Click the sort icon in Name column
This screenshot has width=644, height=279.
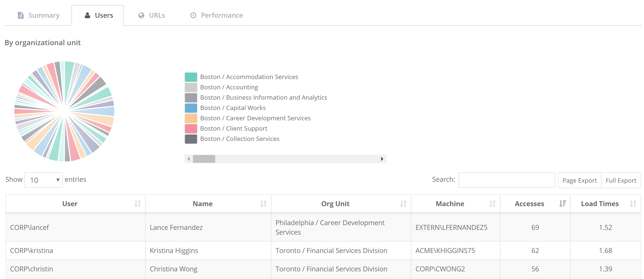coord(263,204)
